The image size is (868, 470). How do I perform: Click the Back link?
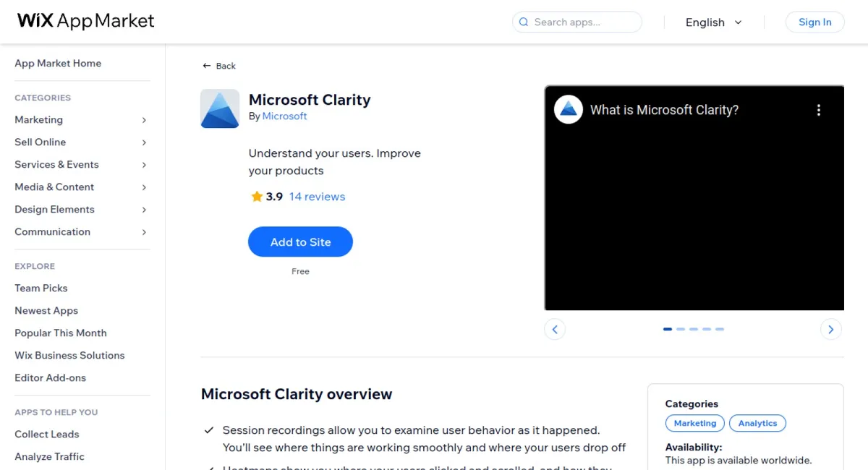[219, 66]
